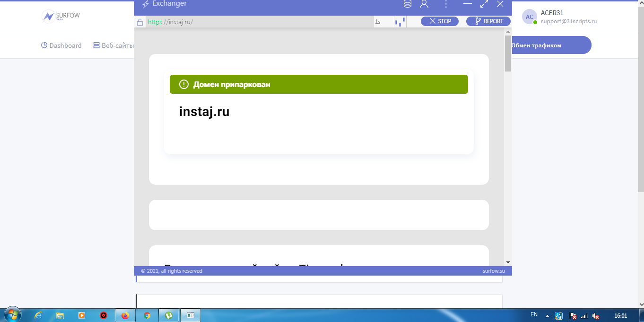Image resolution: width=644 pixels, height=322 pixels.
Task: Click the Exchanger lightning bolt icon
Action: pyautogui.click(x=146, y=4)
